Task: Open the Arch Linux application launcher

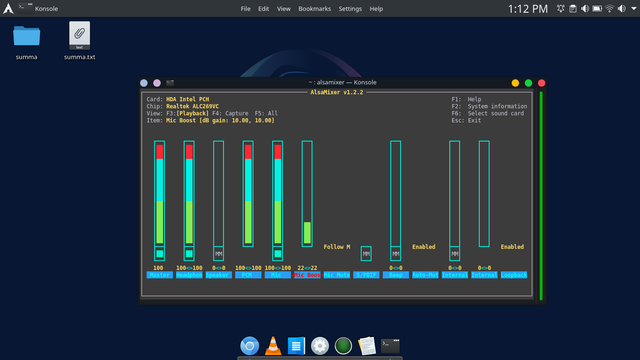Action: pyautogui.click(x=8, y=9)
